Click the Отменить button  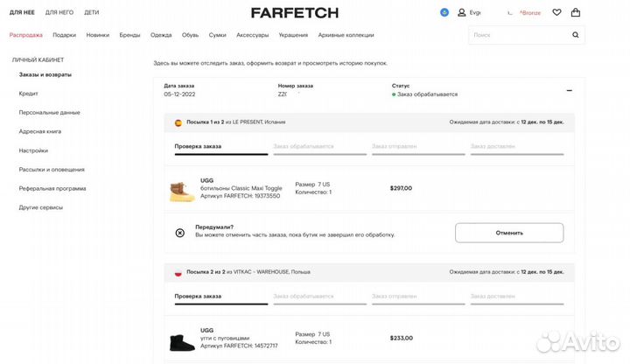[509, 233]
